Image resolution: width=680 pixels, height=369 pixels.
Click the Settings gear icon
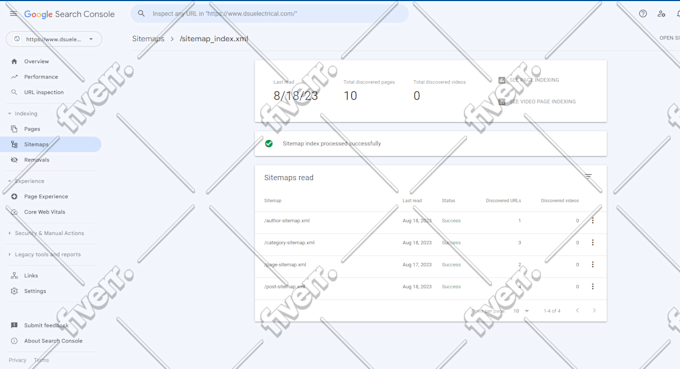point(14,291)
